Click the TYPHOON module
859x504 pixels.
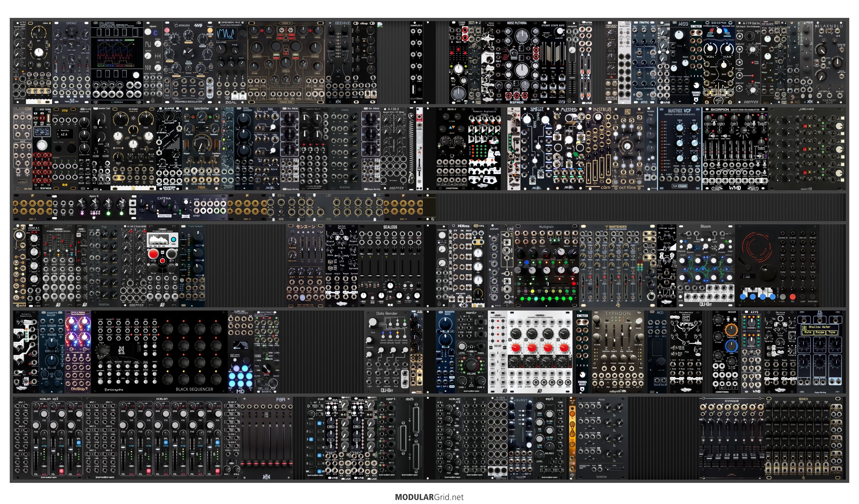pos(618,352)
